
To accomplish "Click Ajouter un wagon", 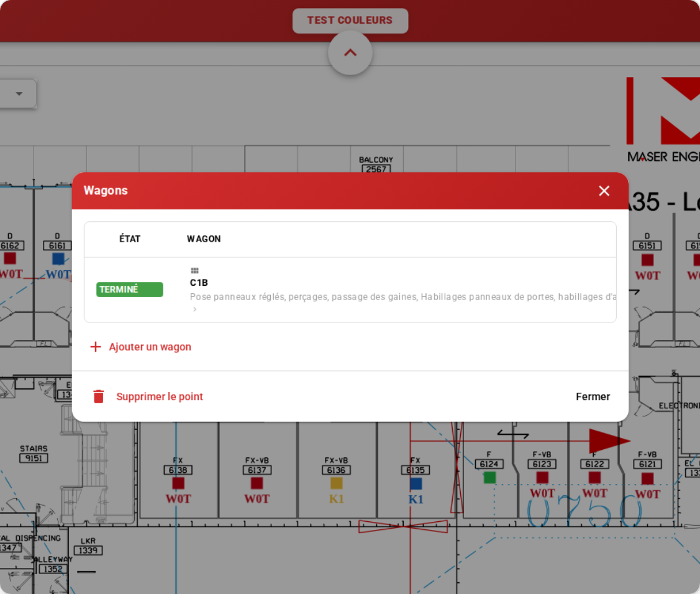I will click(x=150, y=347).
